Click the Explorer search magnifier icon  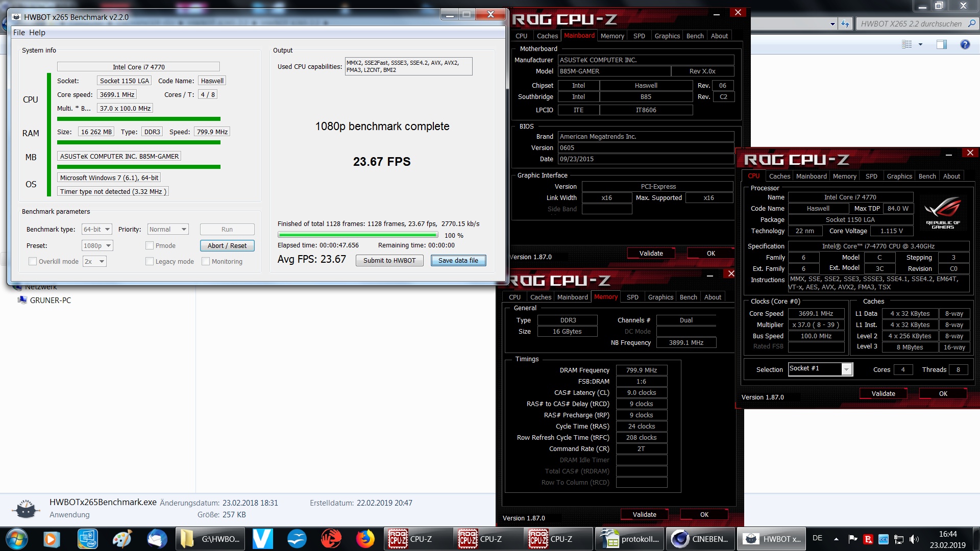971,23
